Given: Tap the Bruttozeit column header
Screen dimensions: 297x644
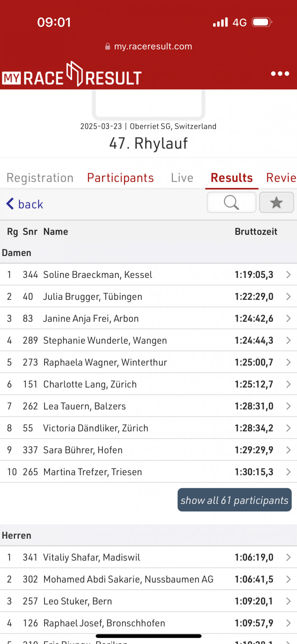Looking at the screenshot, I should [x=256, y=232].
